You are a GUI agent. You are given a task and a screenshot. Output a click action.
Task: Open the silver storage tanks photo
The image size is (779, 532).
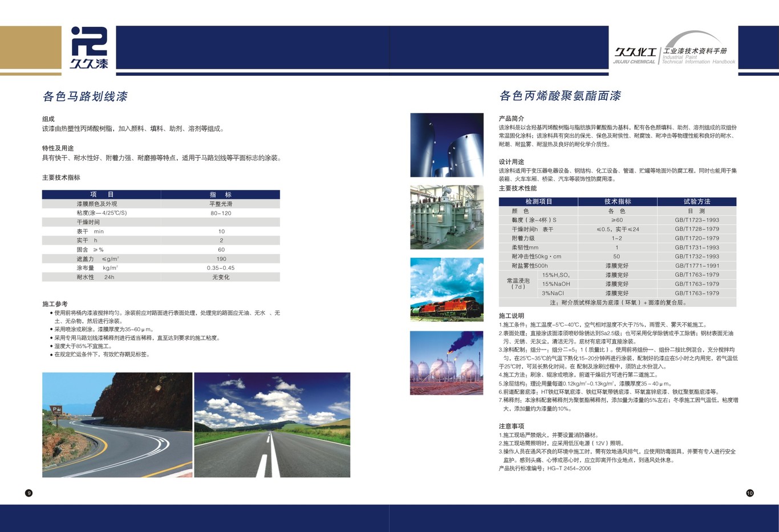click(447, 145)
